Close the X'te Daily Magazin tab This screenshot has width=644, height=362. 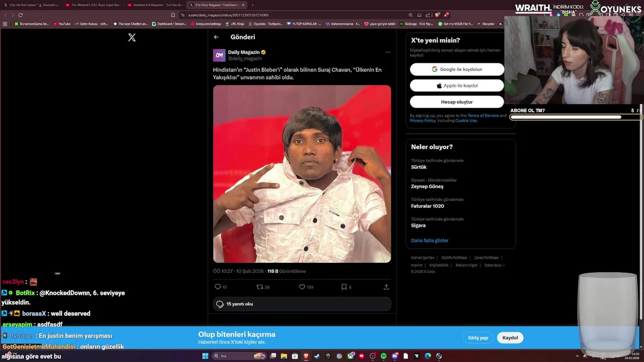243,5
